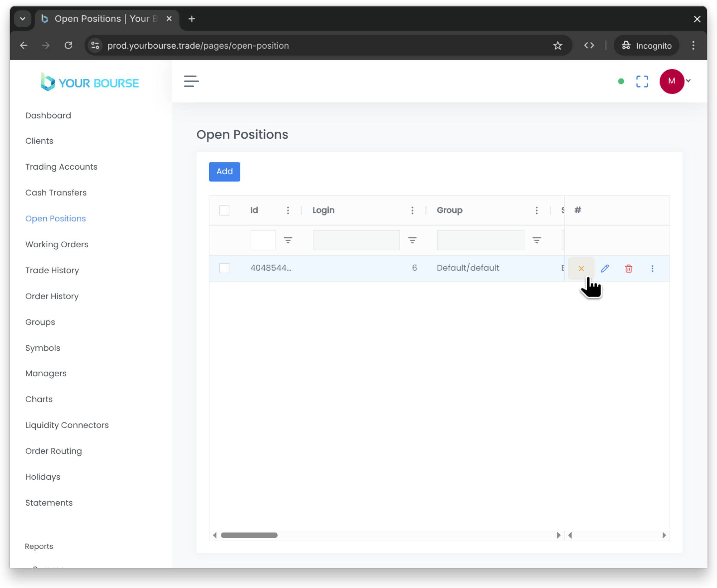
Task: Click the Id column filter icon
Action: tap(288, 240)
